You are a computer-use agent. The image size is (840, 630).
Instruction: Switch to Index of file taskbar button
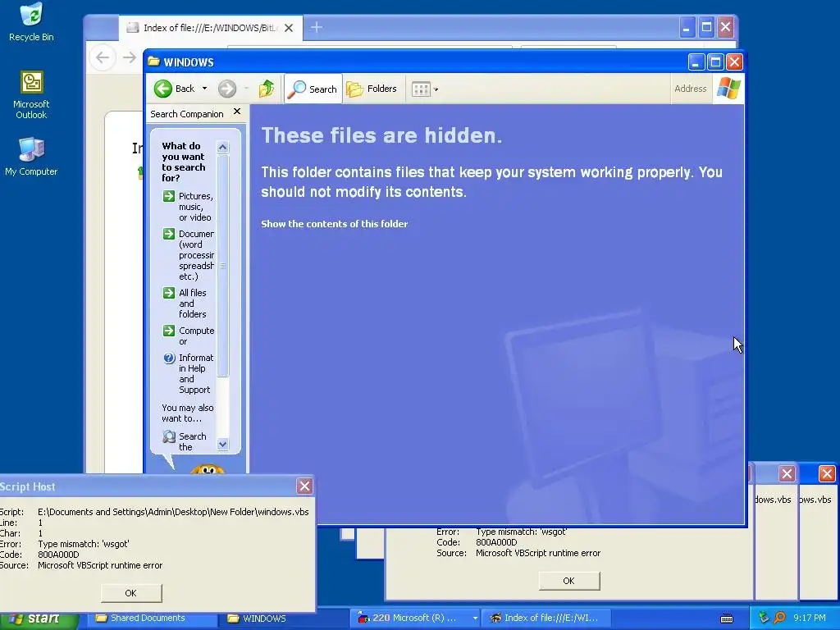point(545,618)
